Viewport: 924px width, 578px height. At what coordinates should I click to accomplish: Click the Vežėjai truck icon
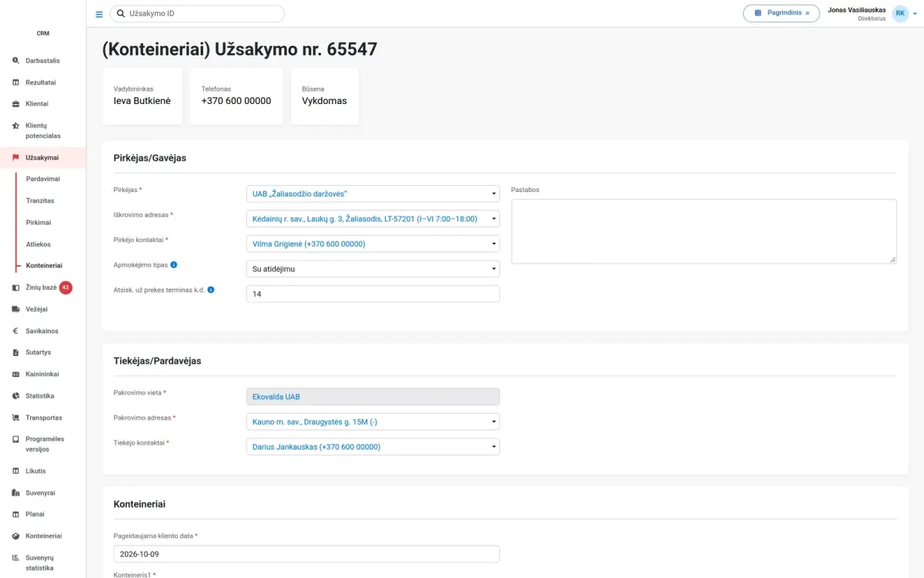coord(15,309)
